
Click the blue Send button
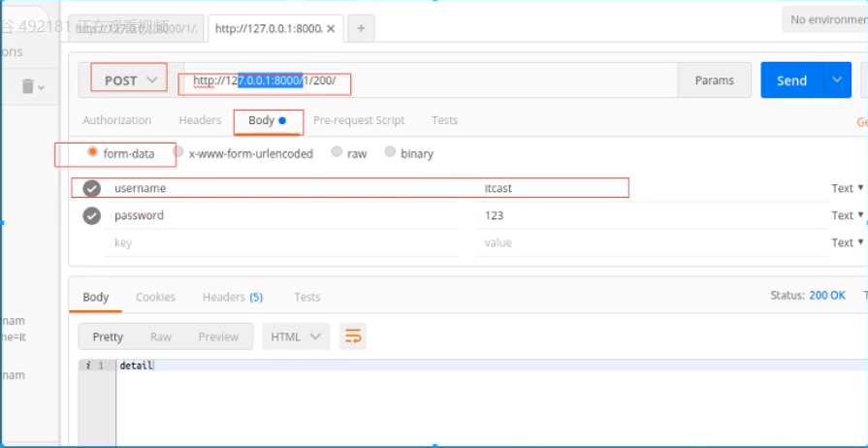791,80
